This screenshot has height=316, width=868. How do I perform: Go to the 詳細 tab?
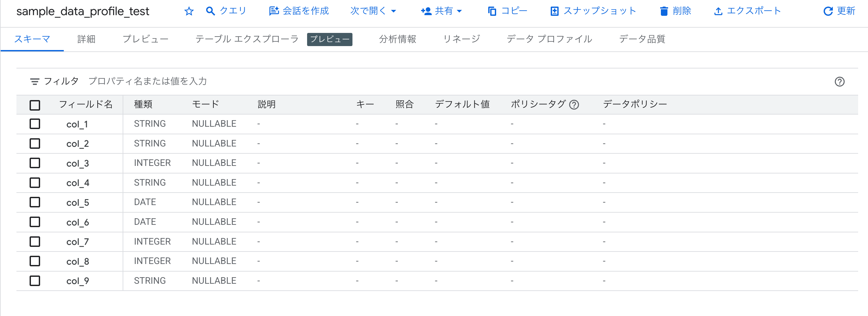(x=86, y=39)
